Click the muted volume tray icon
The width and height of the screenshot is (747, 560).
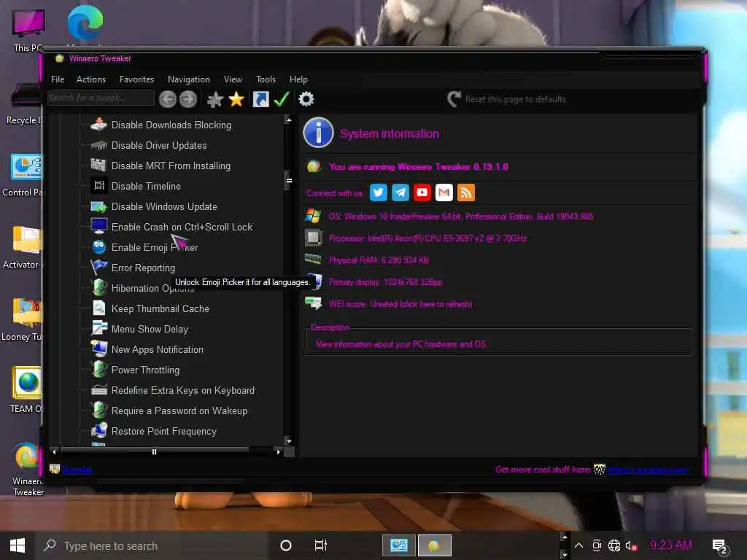(x=631, y=545)
